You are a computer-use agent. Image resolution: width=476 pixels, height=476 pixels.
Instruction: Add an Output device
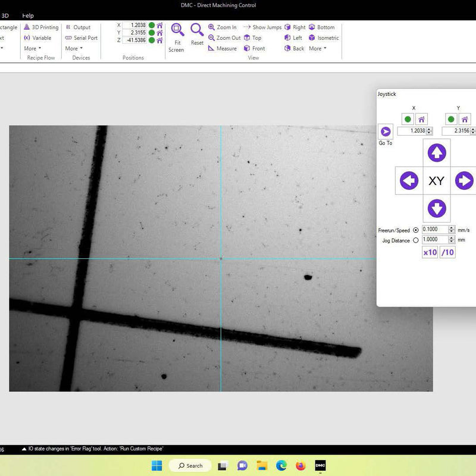click(x=78, y=27)
